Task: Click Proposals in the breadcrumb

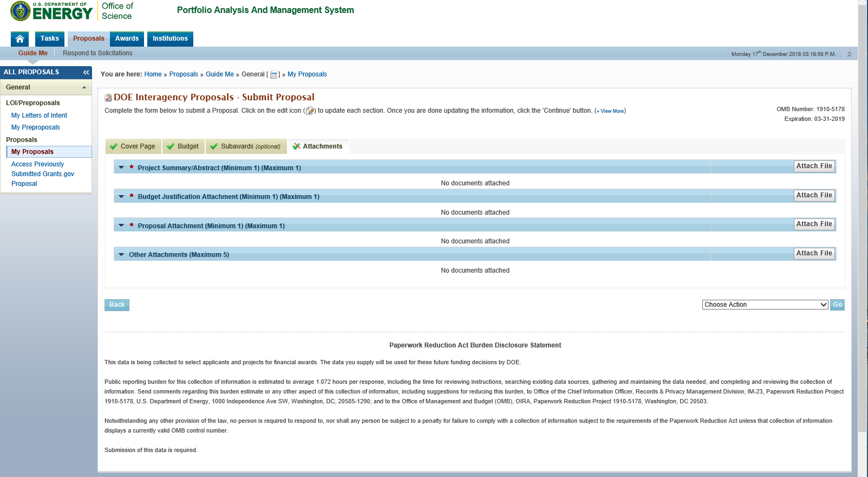Action: [x=184, y=74]
